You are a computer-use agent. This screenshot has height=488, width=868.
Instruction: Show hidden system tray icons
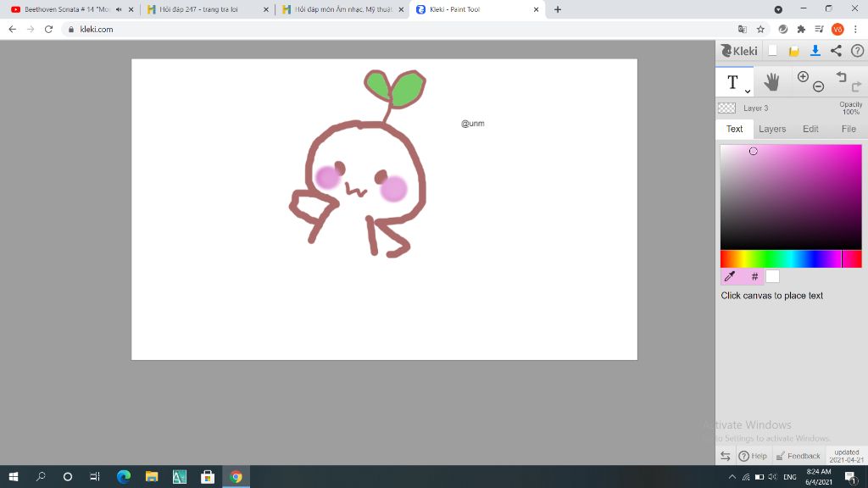tap(732, 477)
